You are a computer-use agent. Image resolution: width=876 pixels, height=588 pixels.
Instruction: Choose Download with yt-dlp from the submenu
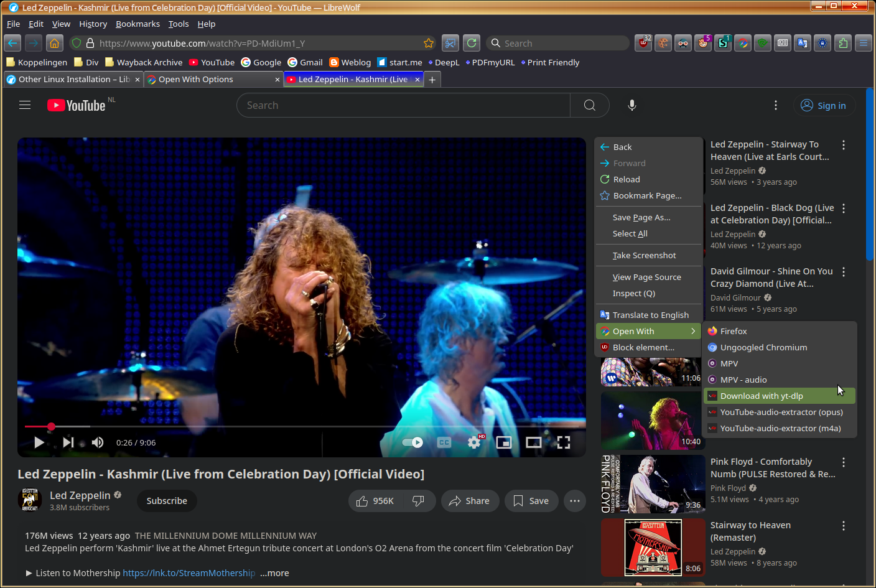(x=762, y=396)
